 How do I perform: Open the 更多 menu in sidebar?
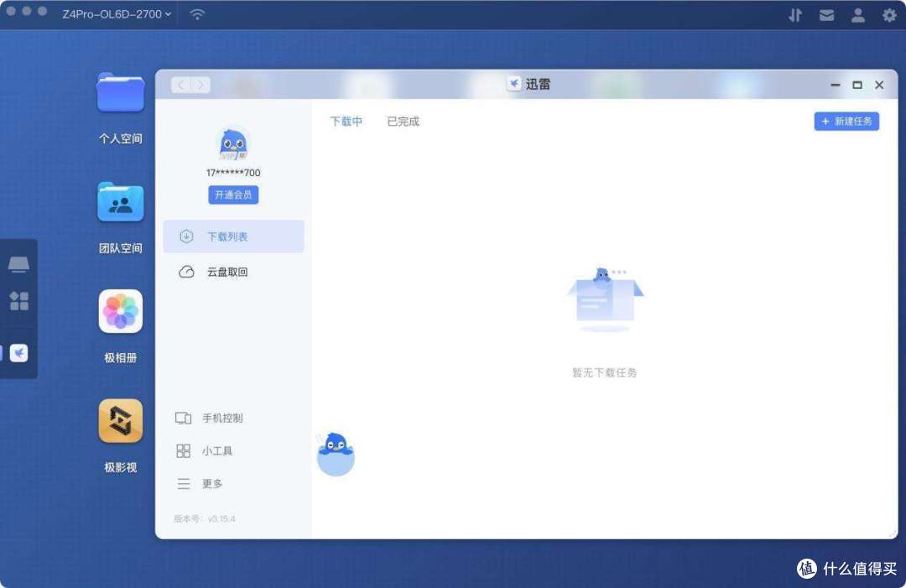[x=200, y=483]
